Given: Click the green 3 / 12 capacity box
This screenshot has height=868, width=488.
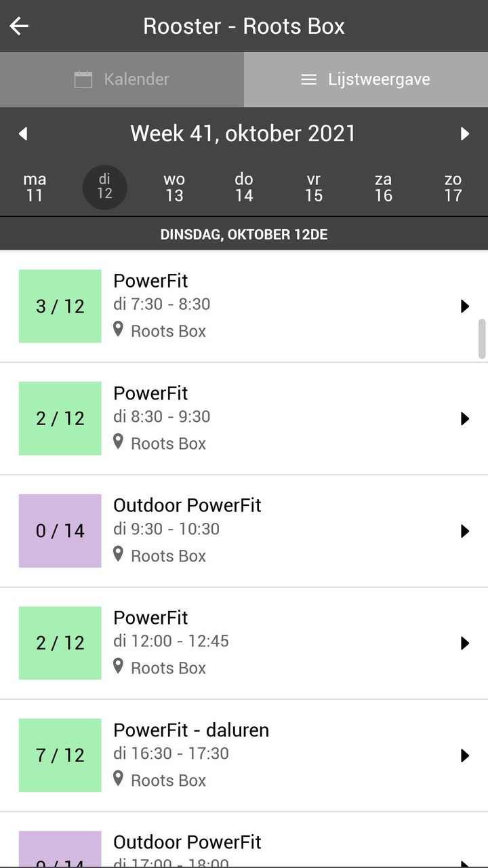Looking at the screenshot, I should 60,307.
